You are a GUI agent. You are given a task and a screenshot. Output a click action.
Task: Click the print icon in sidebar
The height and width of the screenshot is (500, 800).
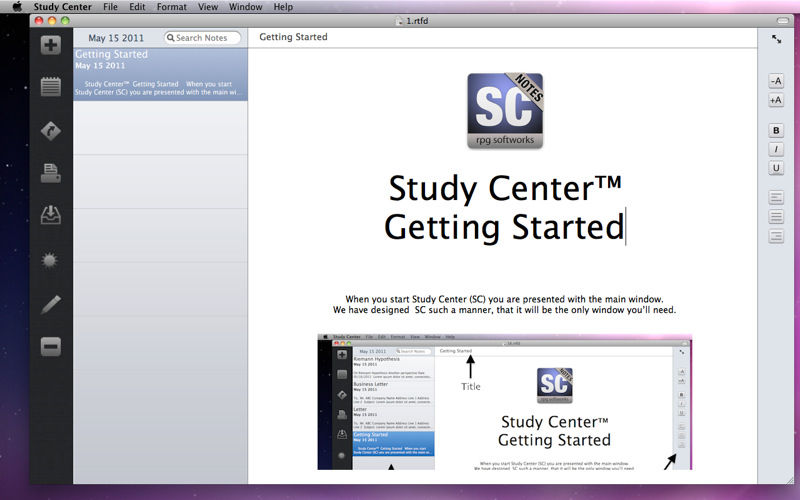point(51,173)
